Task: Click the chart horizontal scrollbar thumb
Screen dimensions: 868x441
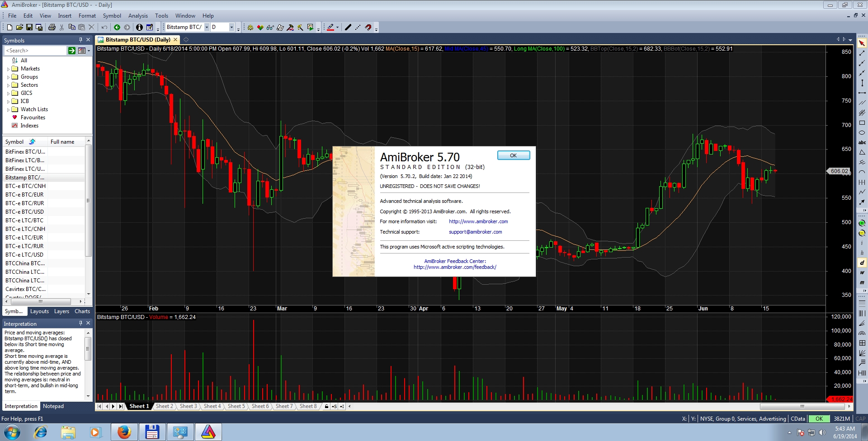Action: pos(803,406)
